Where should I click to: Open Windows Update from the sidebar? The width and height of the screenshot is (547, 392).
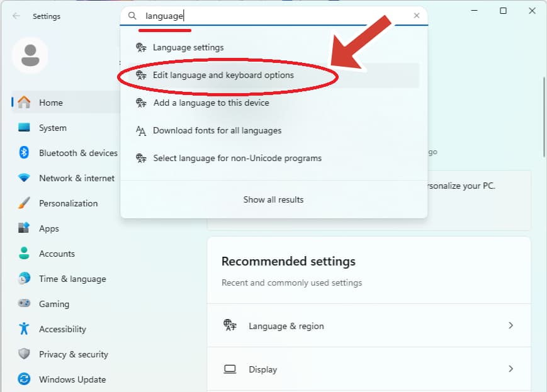(70, 379)
